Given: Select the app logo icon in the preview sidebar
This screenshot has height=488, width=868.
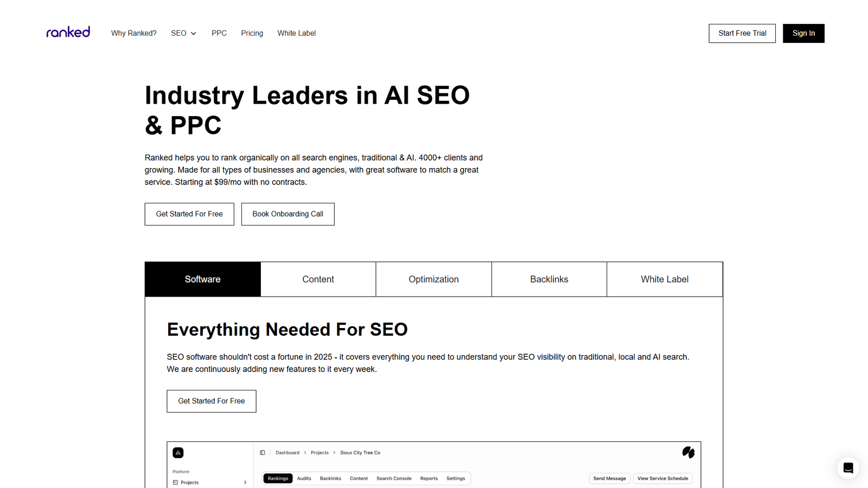Looking at the screenshot, I should 178,452.
